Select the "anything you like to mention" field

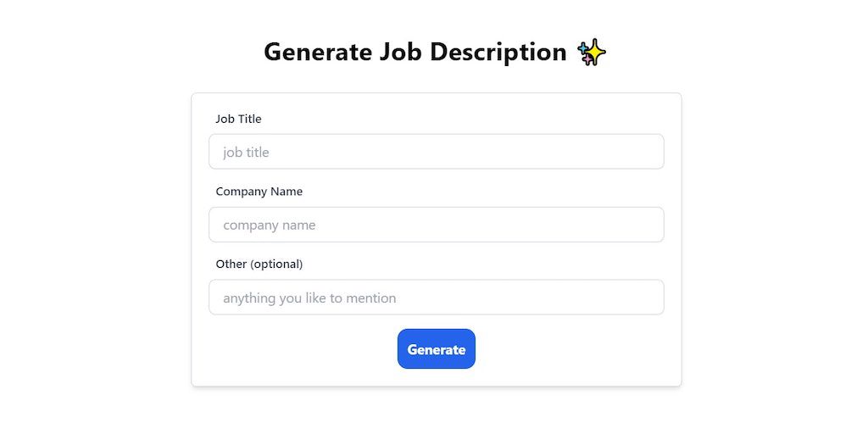[436, 298]
